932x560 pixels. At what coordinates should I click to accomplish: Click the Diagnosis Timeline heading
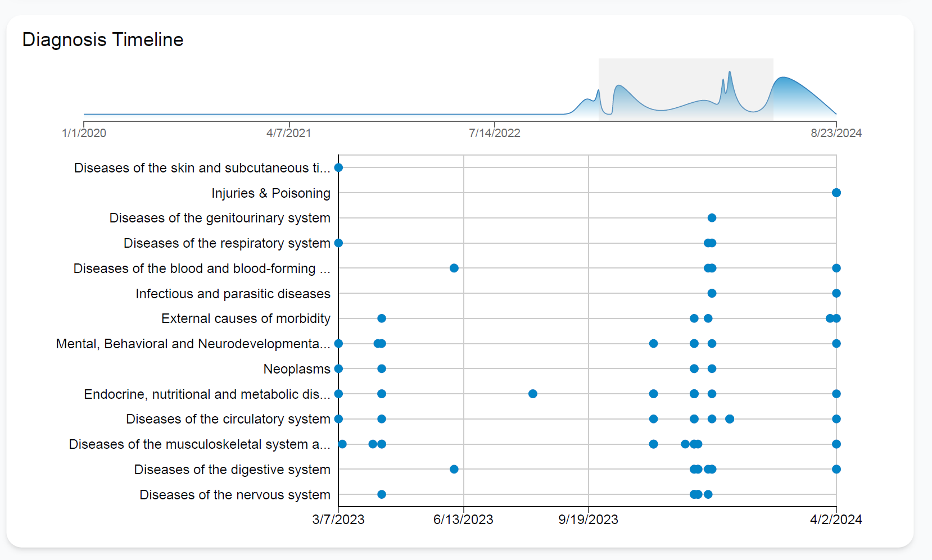(x=103, y=40)
